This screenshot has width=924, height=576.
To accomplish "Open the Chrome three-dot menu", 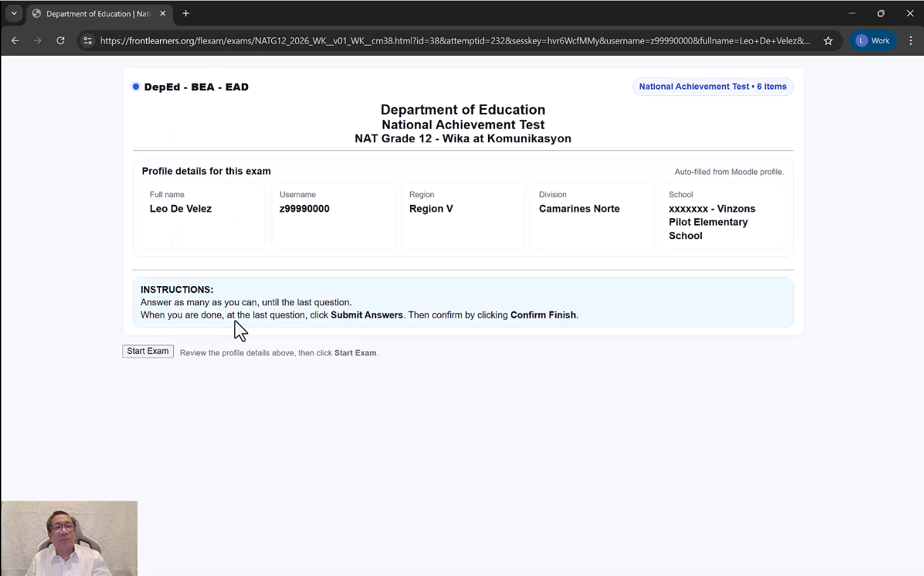I will click(x=911, y=41).
